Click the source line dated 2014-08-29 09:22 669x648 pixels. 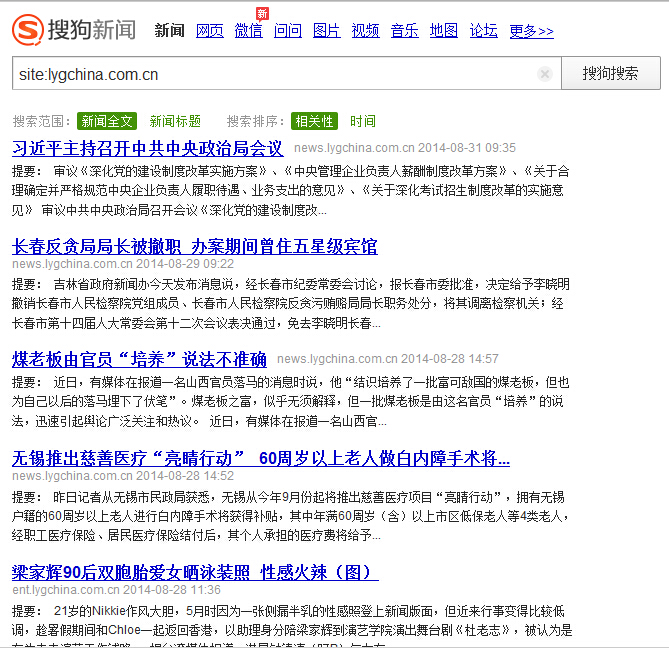[123, 264]
